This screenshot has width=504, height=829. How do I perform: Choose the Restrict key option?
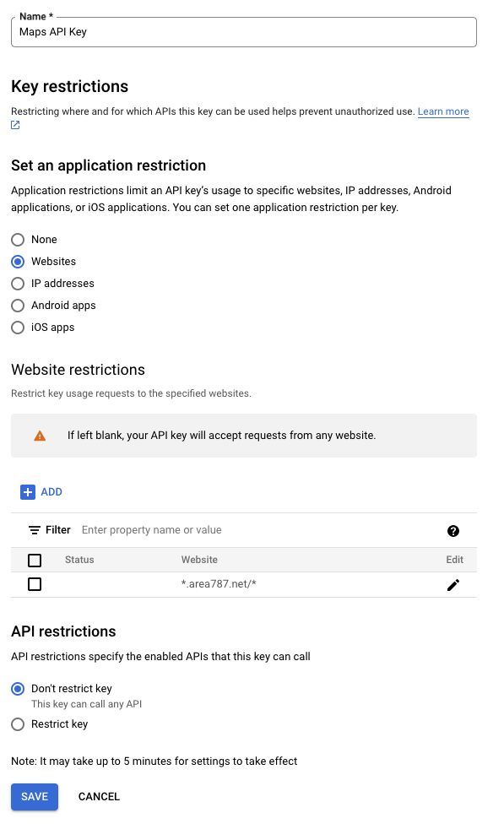[18, 724]
